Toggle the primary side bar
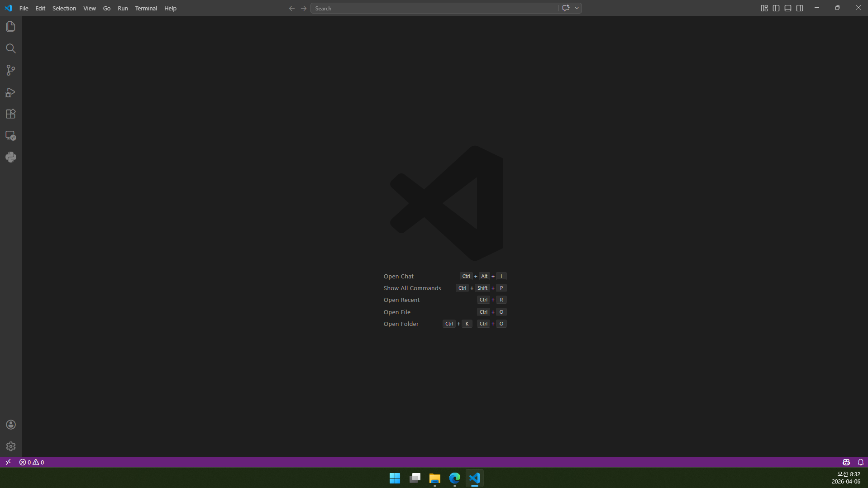 coord(776,8)
